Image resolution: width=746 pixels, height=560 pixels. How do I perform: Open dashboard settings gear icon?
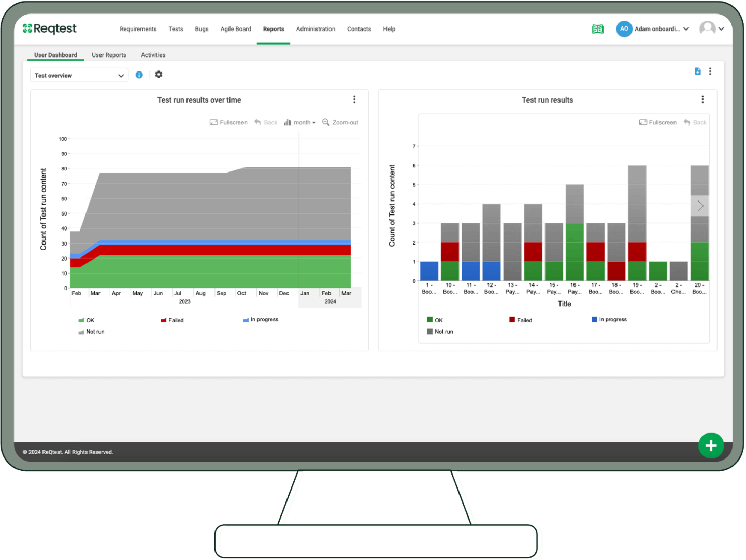[159, 75]
